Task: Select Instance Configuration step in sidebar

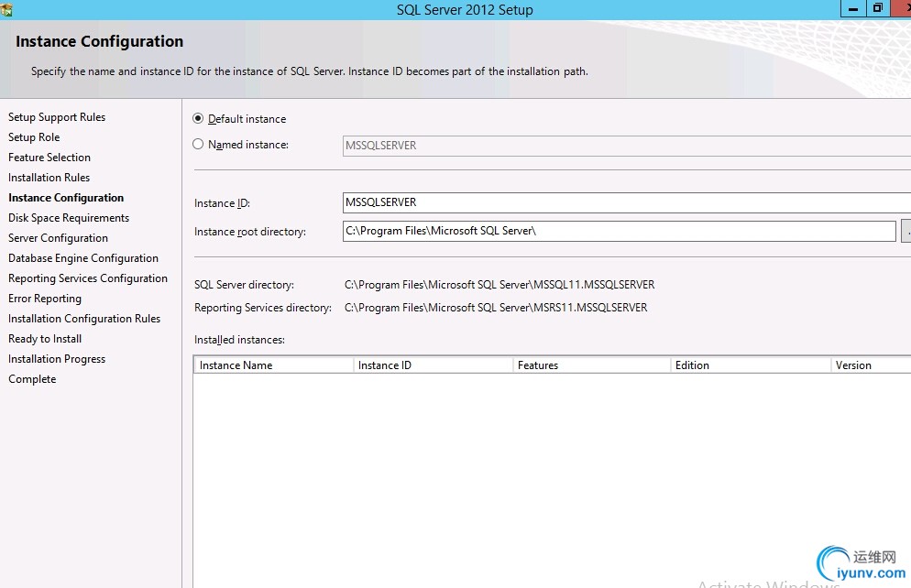Action: 66,198
